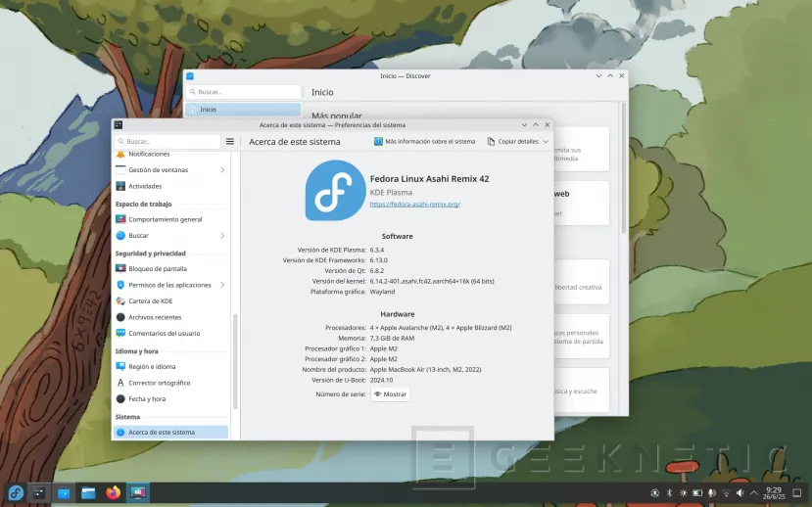Open the fedora-asahi-remix.org link
The width and height of the screenshot is (812, 507).
(414, 205)
